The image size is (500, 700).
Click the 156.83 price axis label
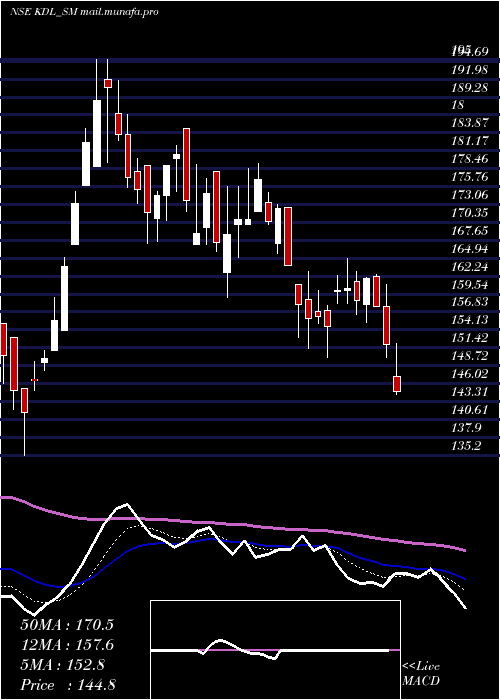coord(470,302)
